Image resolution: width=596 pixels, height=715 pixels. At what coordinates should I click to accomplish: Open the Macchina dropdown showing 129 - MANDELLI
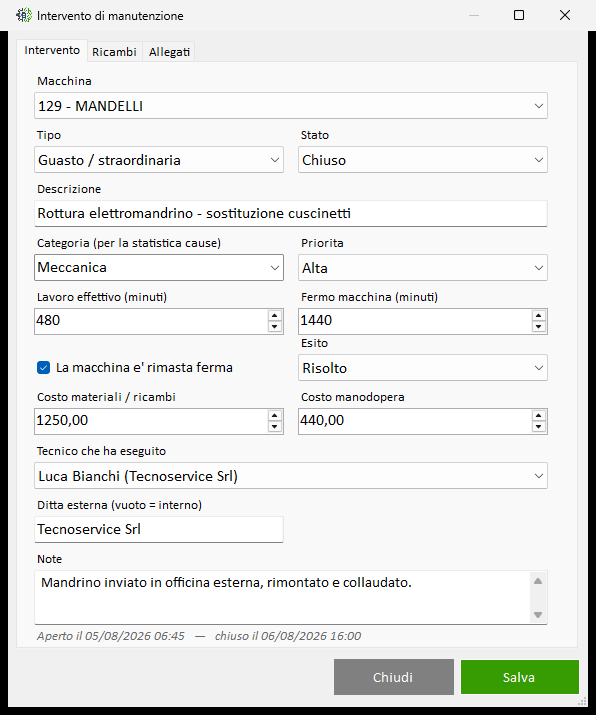pyautogui.click(x=291, y=106)
